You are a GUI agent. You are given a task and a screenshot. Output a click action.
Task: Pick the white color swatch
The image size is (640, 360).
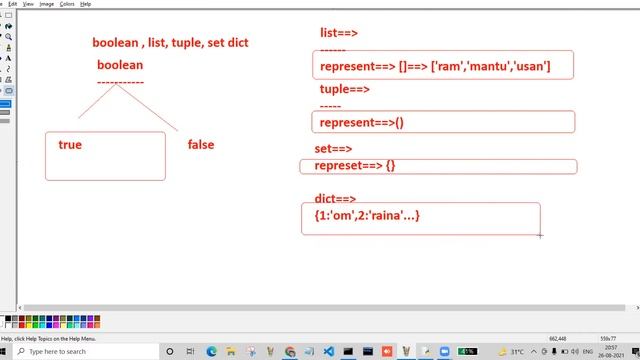8,325
